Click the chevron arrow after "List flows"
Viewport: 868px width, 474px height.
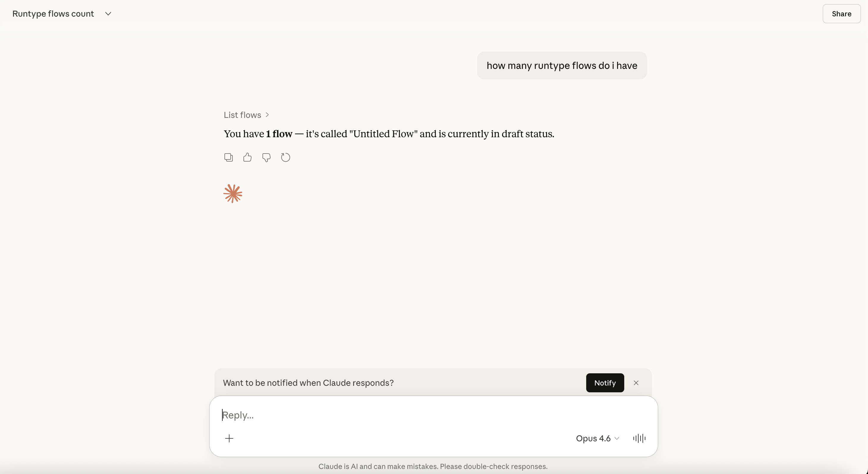point(267,115)
